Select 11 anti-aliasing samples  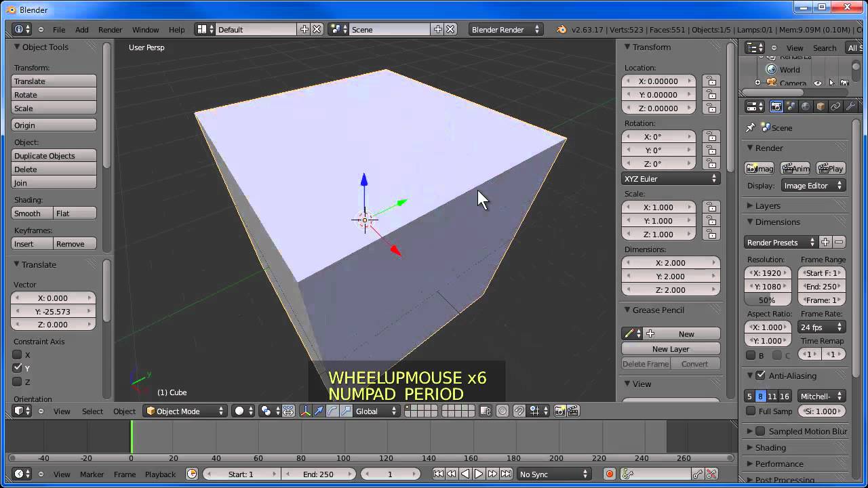772,396
